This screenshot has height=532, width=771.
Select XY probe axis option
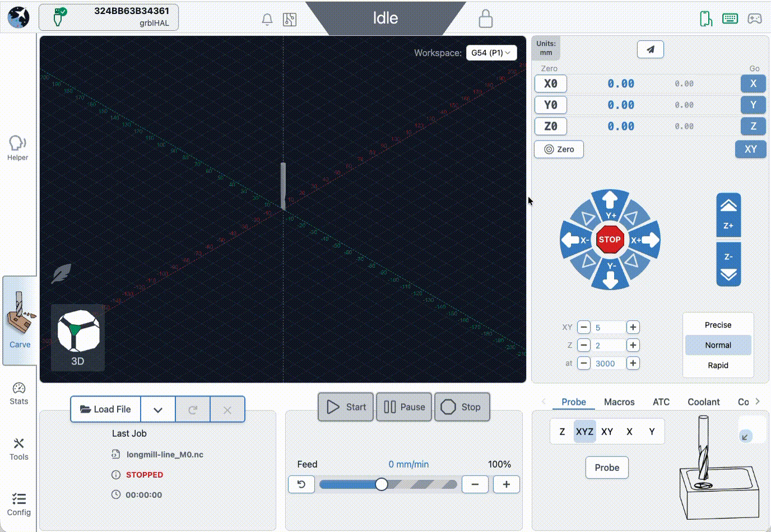607,432
